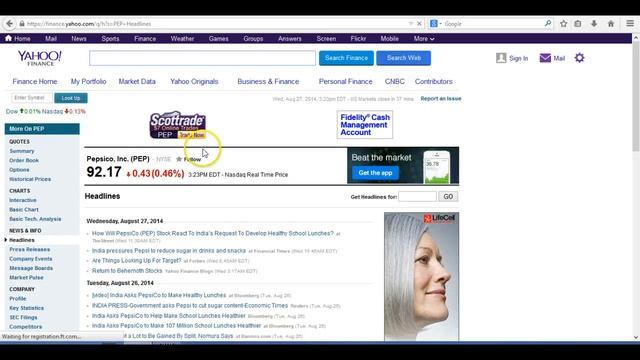Open 'Are Things Looking Up For Target?' headline
Image resolution: width=640 pixels, height=360 pixels.
(x=136, y=260)
